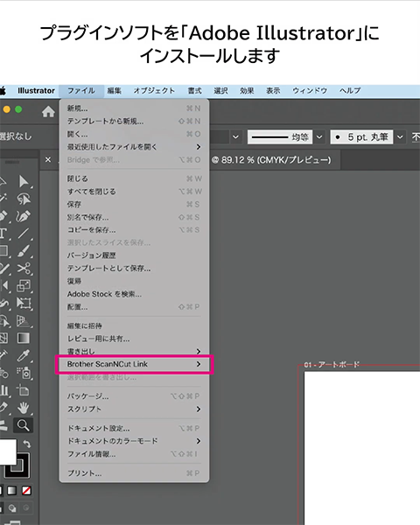Open the オブジェクト menu
420x525 pixels.
coord(154,91)
